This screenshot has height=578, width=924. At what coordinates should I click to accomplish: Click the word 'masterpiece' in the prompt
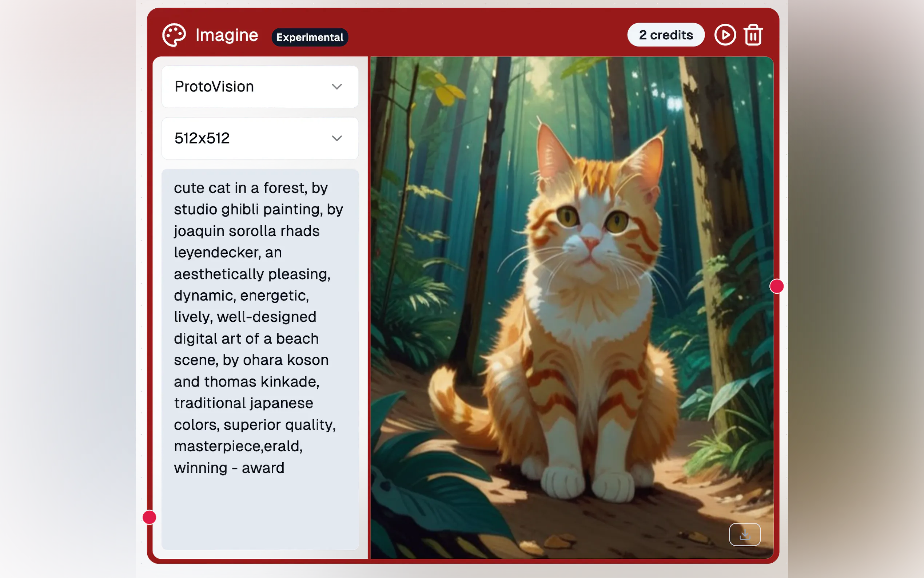coord(217,447)
